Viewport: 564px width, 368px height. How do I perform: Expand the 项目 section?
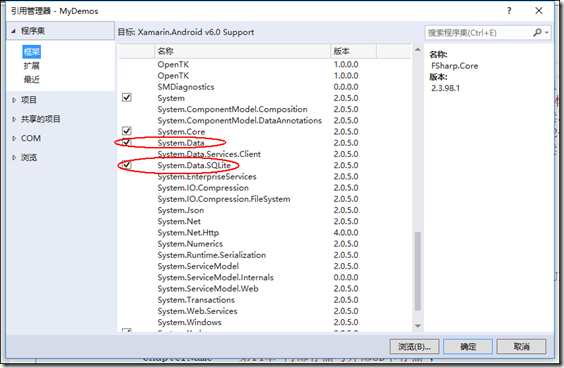click(14, 100)
